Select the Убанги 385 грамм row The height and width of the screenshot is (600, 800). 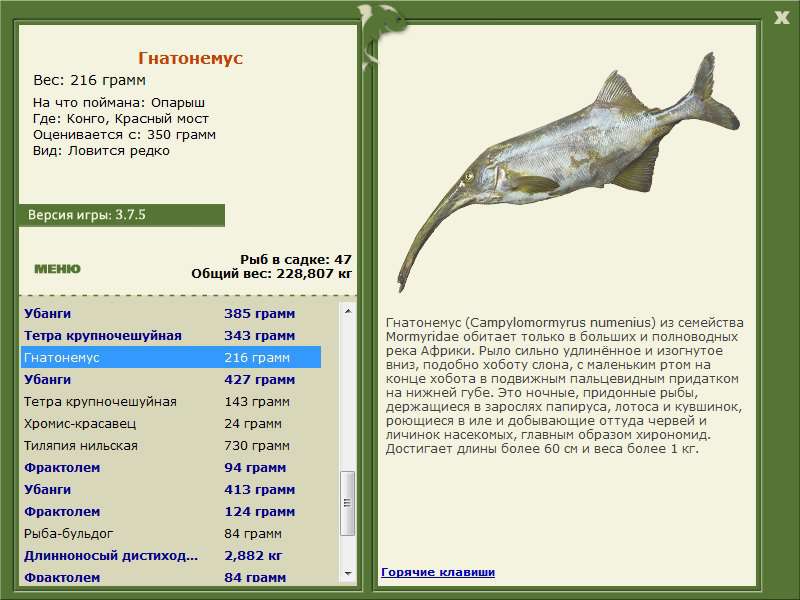(171, 313)
